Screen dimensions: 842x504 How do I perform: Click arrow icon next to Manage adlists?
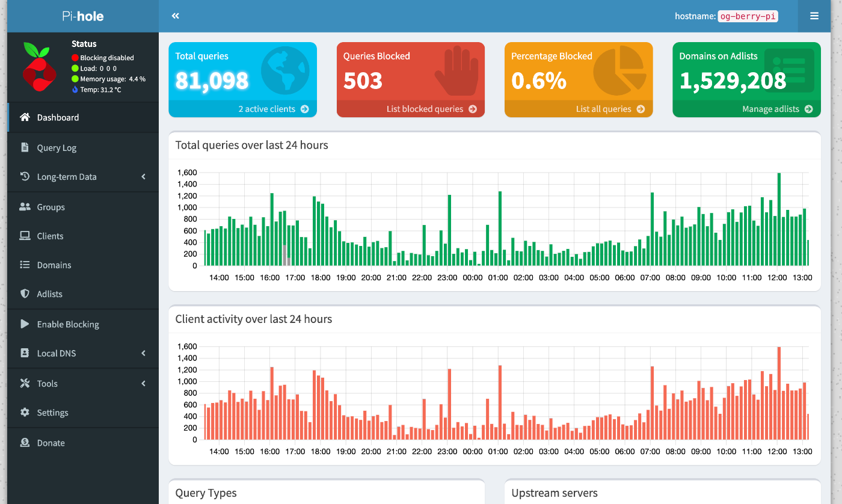click(x=808, y=109)
